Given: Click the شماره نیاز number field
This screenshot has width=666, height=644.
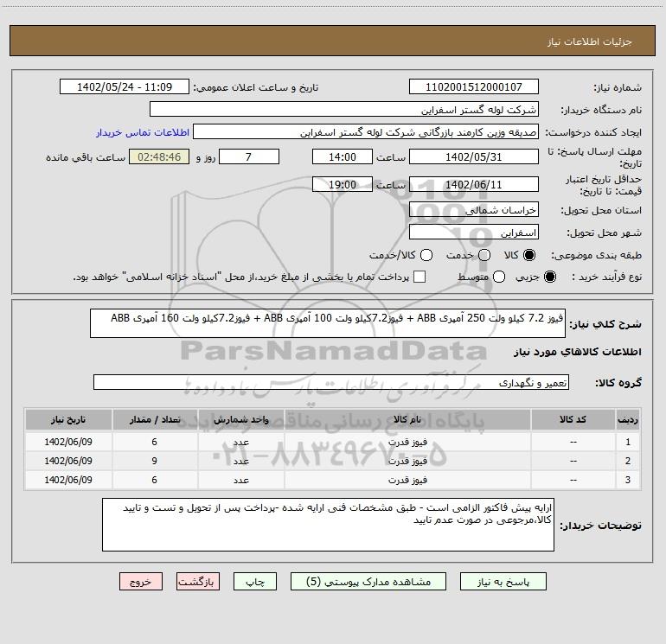Looking at the screenshot, I should point(473,87).
